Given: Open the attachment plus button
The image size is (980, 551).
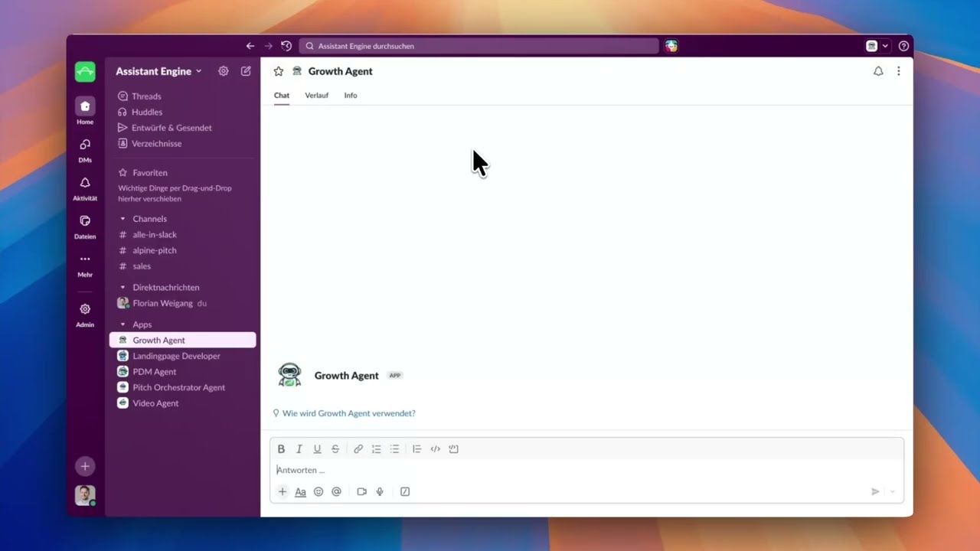Looking at the screenshot, I should (x=283, y=492).
